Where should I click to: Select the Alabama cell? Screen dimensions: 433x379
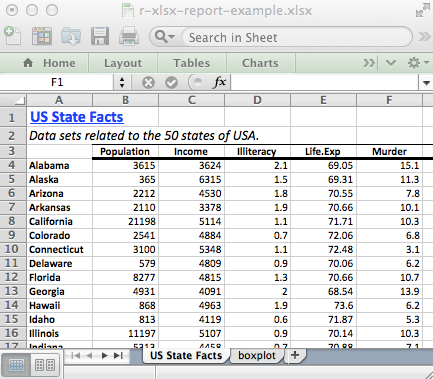[x=59, y=166]
